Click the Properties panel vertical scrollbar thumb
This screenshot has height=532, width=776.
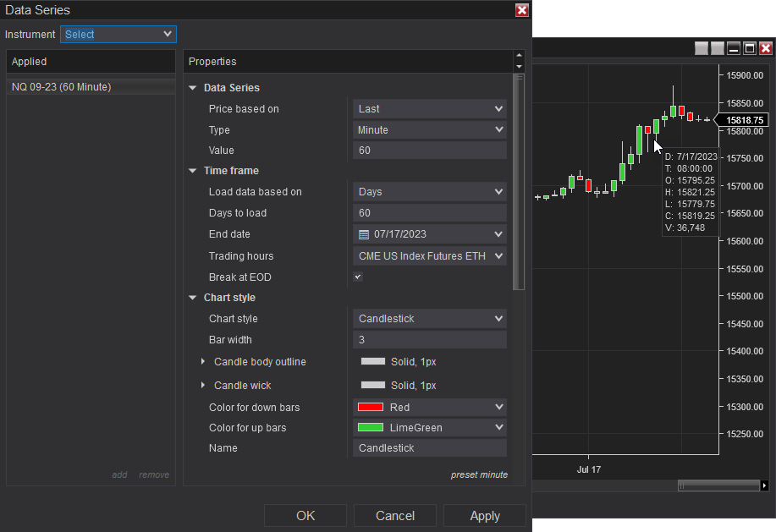tap(519, 182)
